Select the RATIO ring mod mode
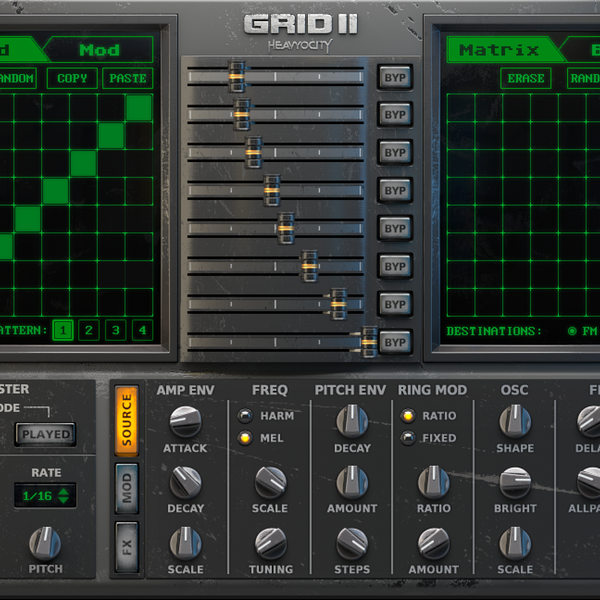 coord(408,416)
